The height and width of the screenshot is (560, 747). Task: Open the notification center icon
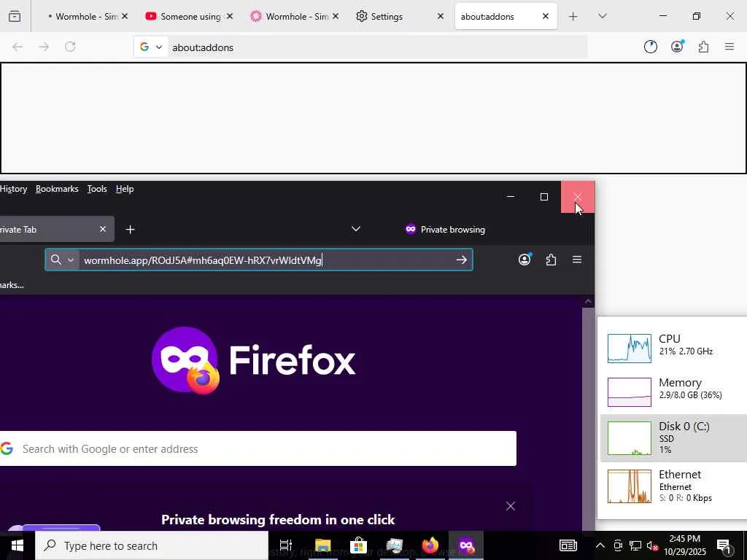(x=724, y=546)
